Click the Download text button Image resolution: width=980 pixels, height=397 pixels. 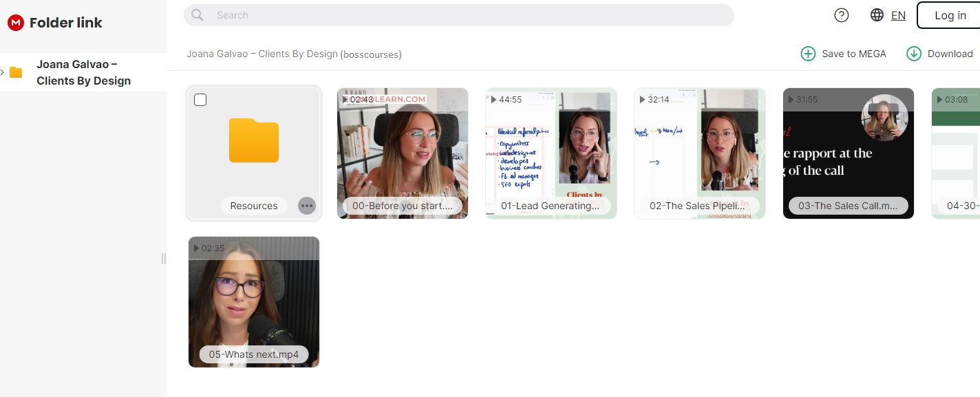pos(950,54)
